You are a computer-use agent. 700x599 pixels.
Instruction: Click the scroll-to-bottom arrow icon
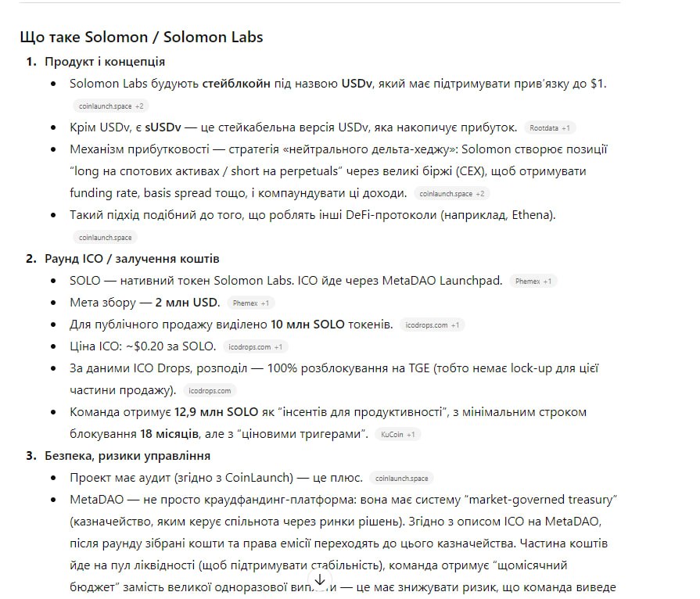click(x=320, y=579)
